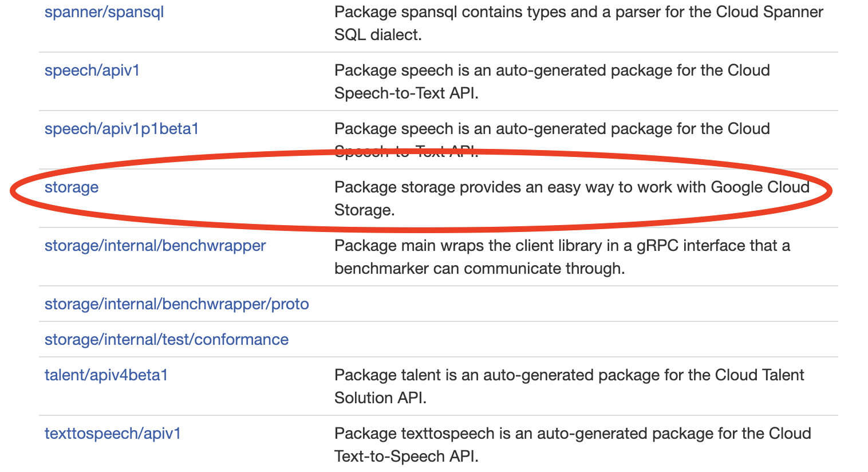The width and height of the screenshot is (868, 472).
Task: Open the storage/internal/test/conformance link
Action: 166,340
